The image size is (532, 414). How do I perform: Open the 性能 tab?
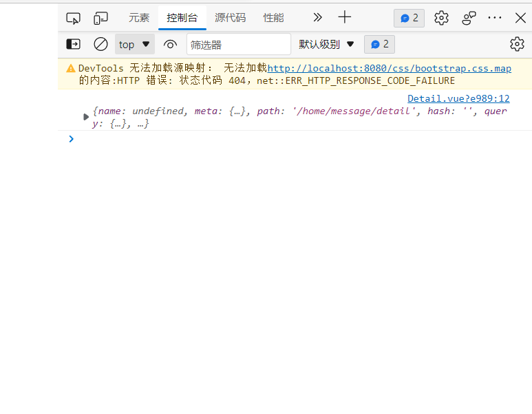click(273, 18)
